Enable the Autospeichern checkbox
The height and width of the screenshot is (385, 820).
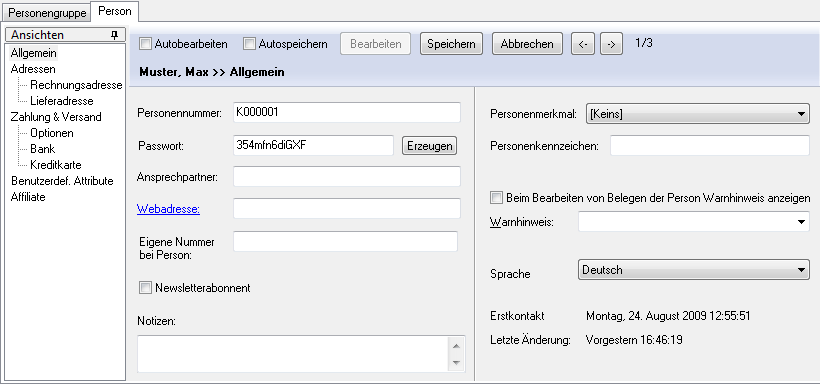coord(249,44)
